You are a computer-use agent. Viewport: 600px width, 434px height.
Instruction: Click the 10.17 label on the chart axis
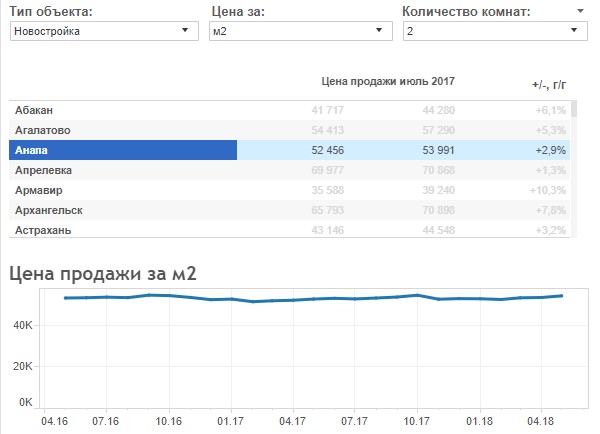[x=417, y=422]
